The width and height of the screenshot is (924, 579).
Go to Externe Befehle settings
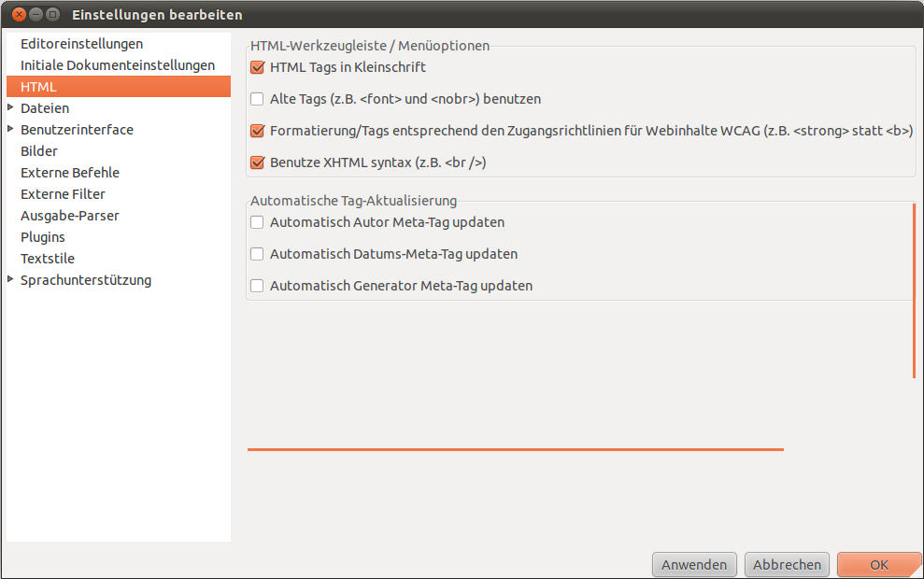tap(70, 173)
